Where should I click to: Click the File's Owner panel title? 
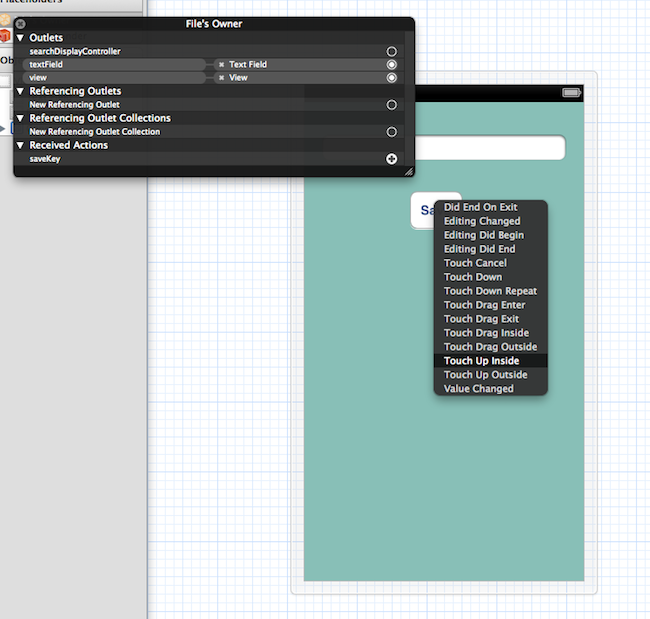pyautogui.click(x=214, y=24)
